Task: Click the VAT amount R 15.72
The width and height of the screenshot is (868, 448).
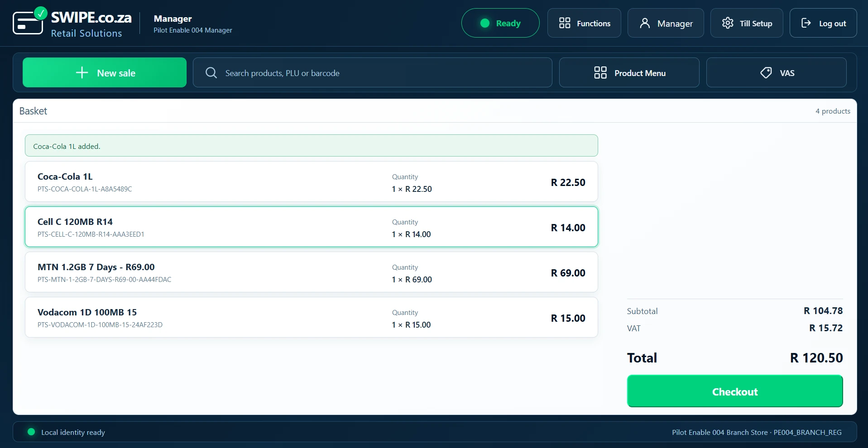Action: point(826,328)
